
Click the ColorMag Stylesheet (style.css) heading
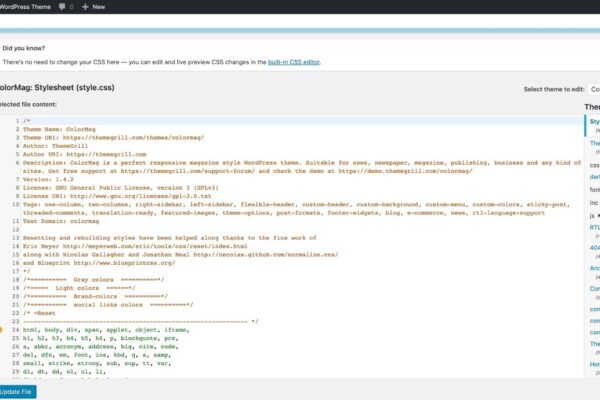coord(57,88)
